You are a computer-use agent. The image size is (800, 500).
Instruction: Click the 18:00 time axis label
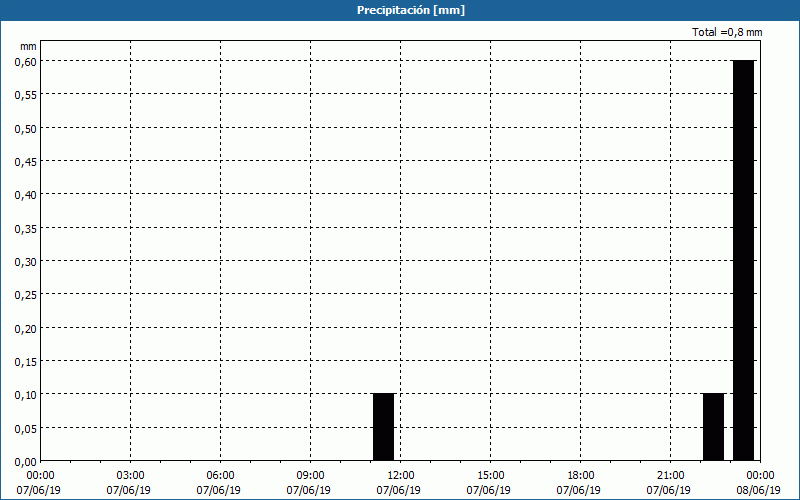(x=580, y=476)
